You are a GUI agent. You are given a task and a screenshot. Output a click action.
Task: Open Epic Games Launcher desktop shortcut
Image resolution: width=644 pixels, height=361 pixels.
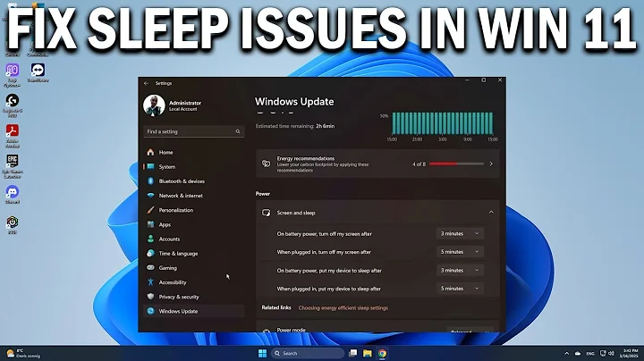[12, 166]
